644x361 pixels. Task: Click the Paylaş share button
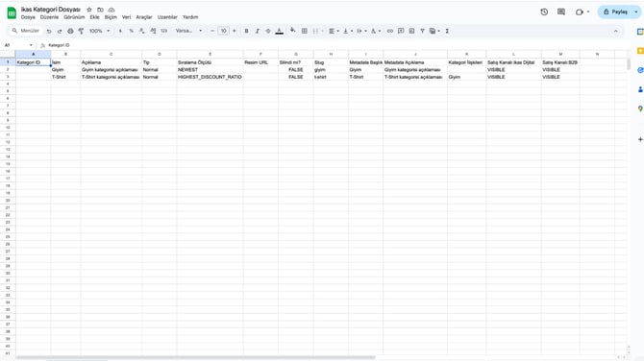(x=615, y=12)
